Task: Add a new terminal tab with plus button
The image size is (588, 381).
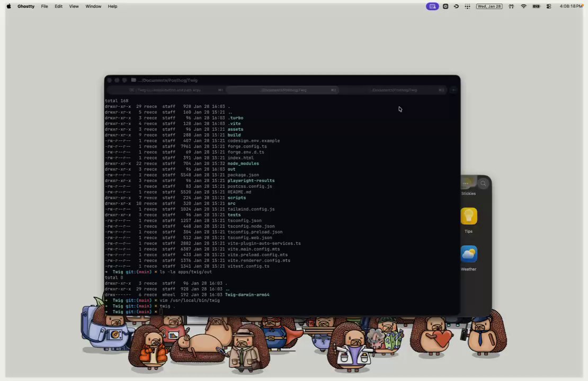Action: pyautogui.click(x=453, y=90)
